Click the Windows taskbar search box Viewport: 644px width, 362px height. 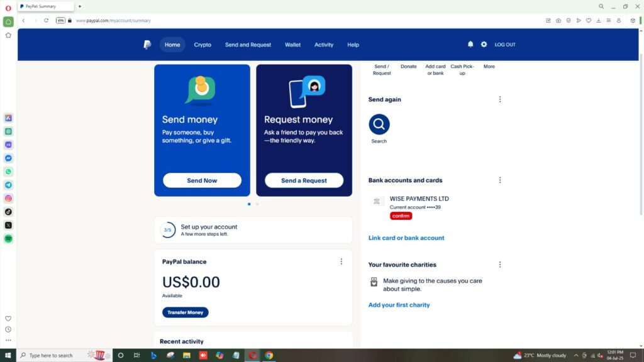(x=53, y=355)
